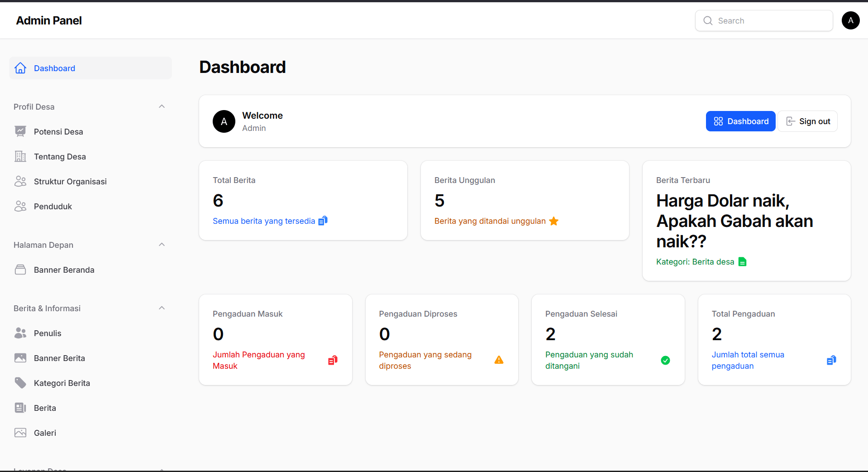The image size is (868, 472).
Task: Click the Kategori: Berita desa text
Action: coord(695,262)
